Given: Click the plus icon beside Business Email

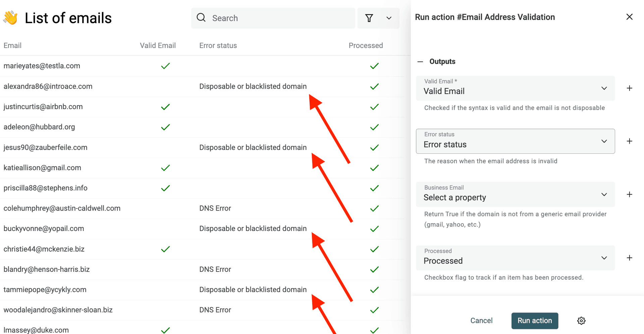Looking at the screenshot, I should 629,194.
